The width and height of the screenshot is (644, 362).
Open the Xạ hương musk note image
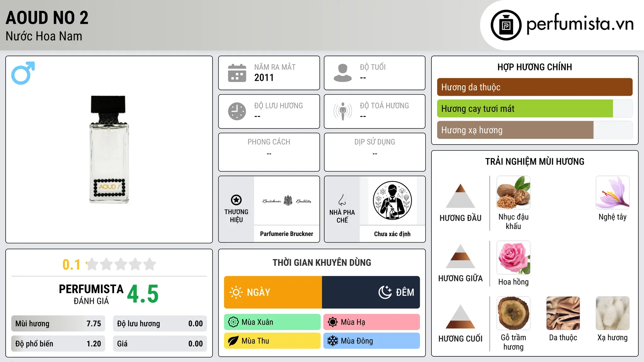point(613,313)
